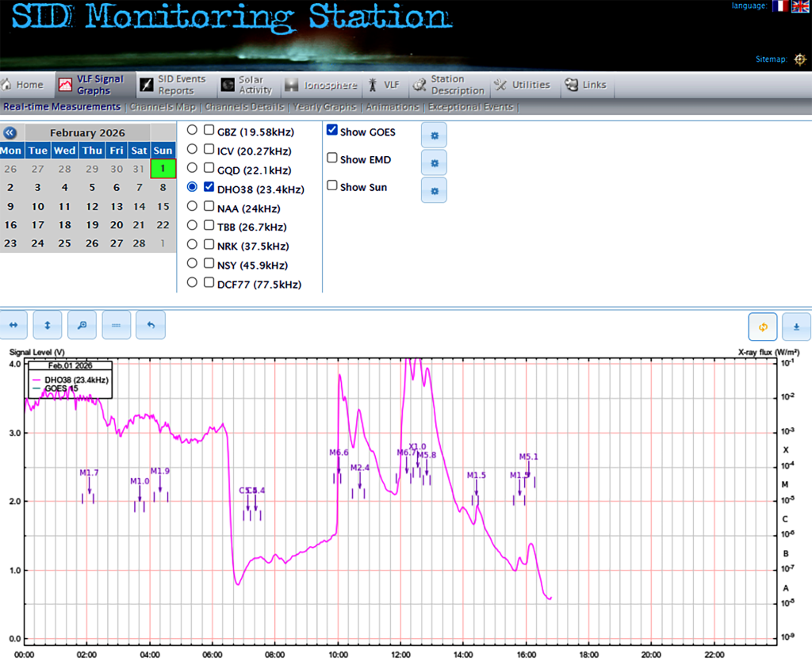Switch language with the British flag
The width and height of the screenshot is (812, 669).
pos(800,6)
